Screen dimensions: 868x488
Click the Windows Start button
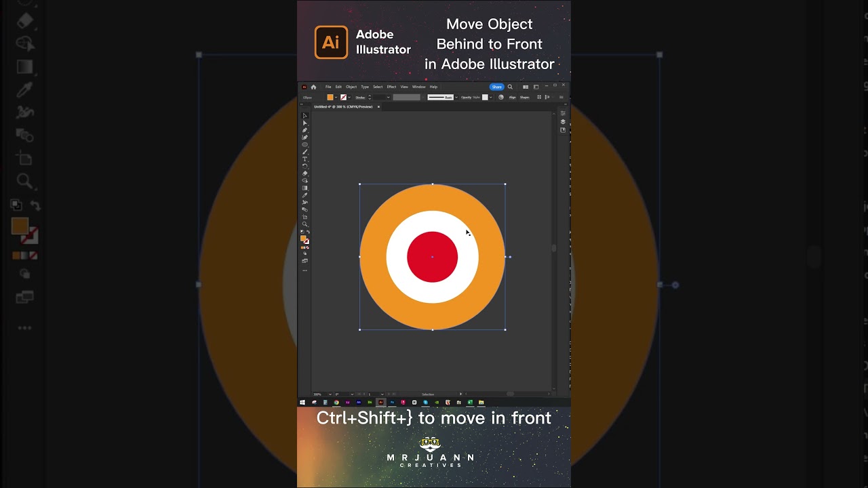(302, 403)
